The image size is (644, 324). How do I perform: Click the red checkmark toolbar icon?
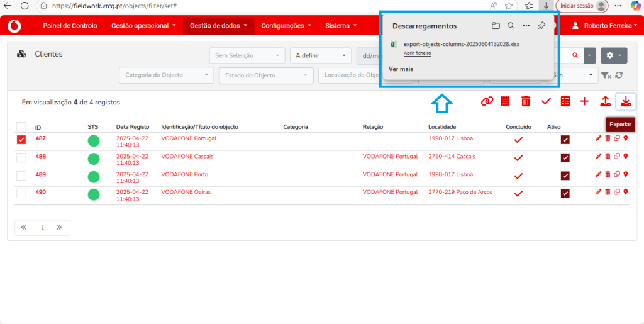tap(546, 101)
